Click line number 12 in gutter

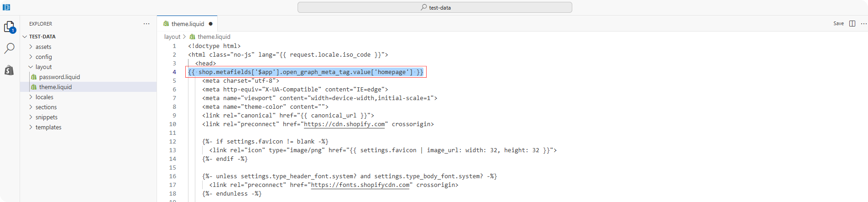[x=173, y=142]
